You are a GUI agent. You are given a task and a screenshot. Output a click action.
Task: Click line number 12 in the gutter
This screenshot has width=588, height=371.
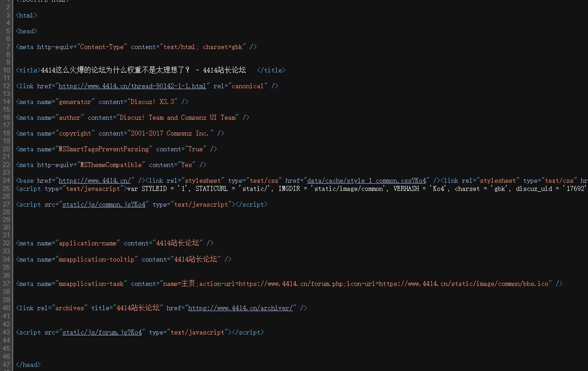(x=6, y=86)
